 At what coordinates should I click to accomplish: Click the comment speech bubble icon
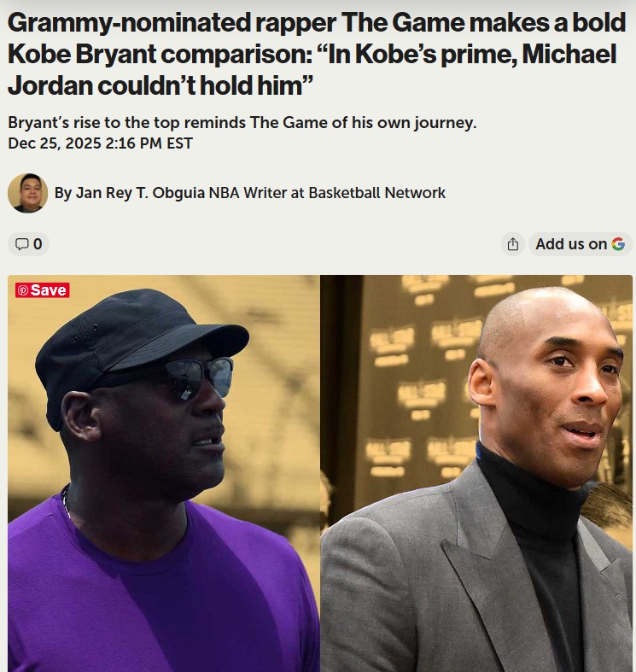coord(22,244)
